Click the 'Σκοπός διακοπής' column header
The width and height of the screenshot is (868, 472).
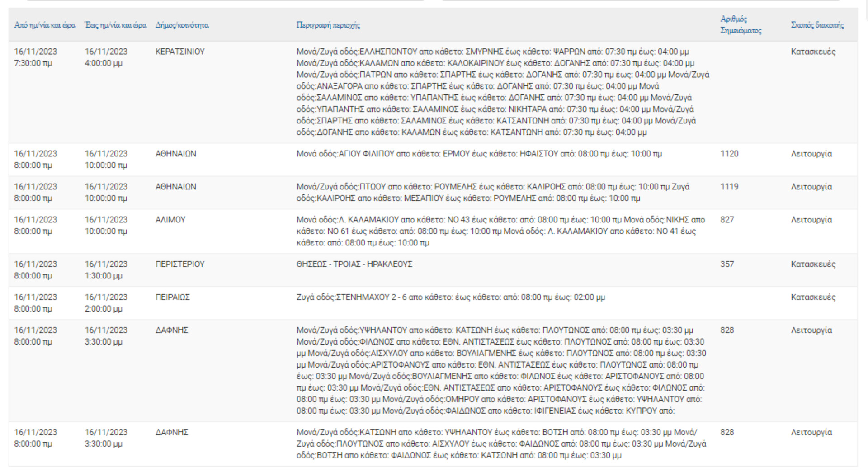(817, 25)
